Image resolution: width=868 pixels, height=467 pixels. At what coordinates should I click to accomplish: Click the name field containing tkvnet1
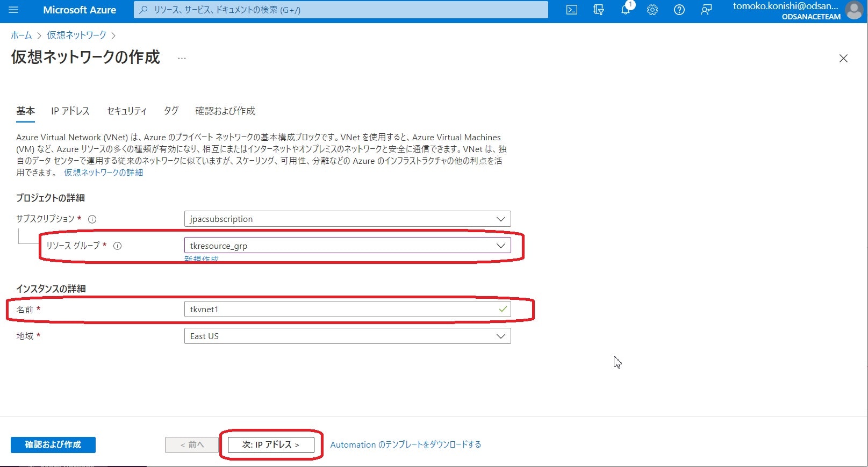coord(347,309)
